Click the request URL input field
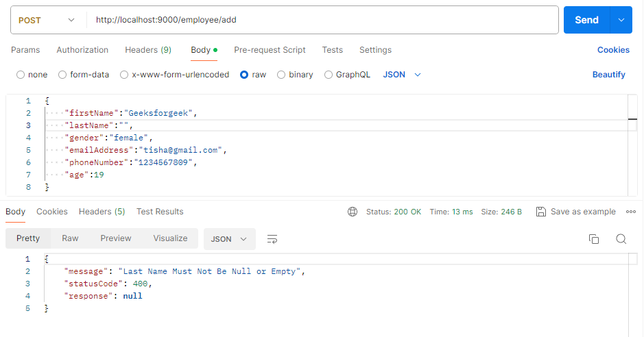This screenshot has height=337, width=644. coord(322,21)
